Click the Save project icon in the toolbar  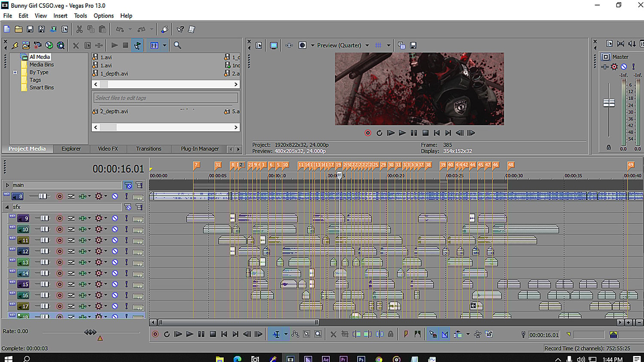30,29
